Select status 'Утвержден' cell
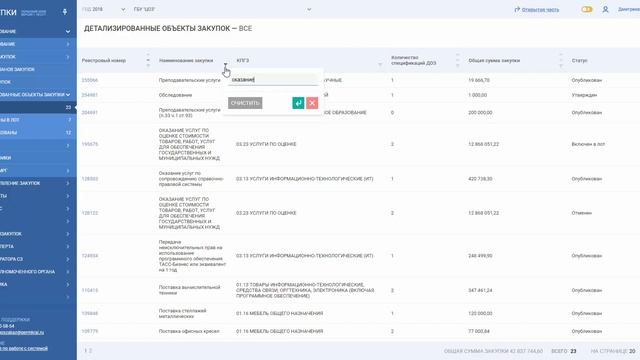Viewport: 640px width, 360px height. coord(584,95)
